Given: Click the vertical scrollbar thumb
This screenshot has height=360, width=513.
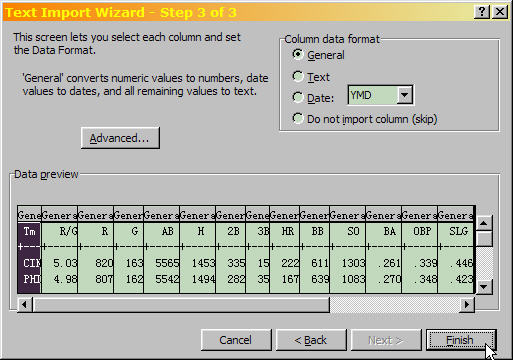Looking at the screenshot, I should tap(484, 239).
